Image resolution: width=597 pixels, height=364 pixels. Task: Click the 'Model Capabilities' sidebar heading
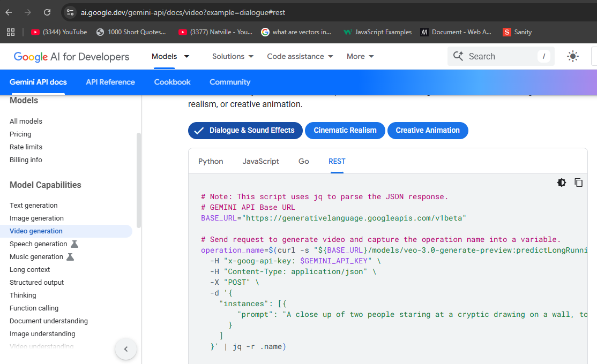pyautogui.click(x=46, y=185)
